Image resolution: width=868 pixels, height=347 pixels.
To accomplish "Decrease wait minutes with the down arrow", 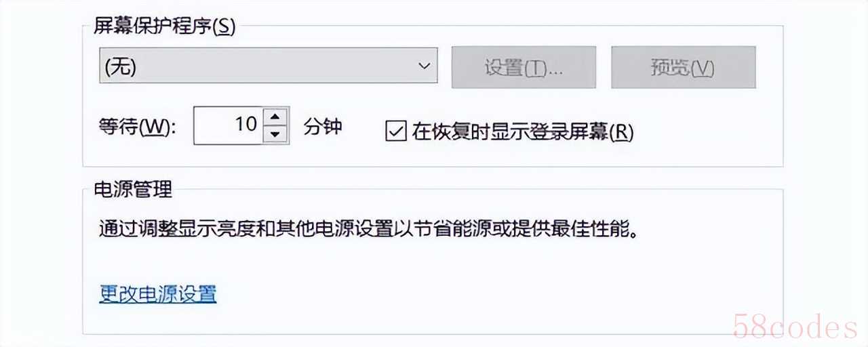I will tap(274, 134).
